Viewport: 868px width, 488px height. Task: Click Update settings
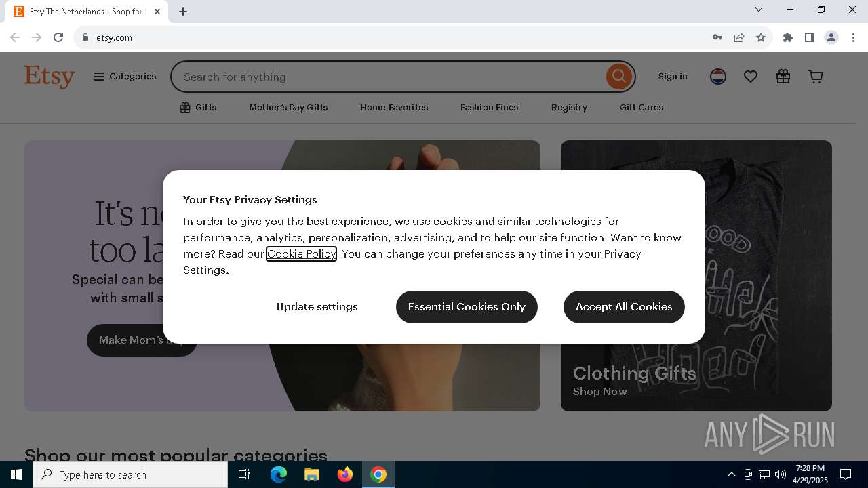(317, 307)
